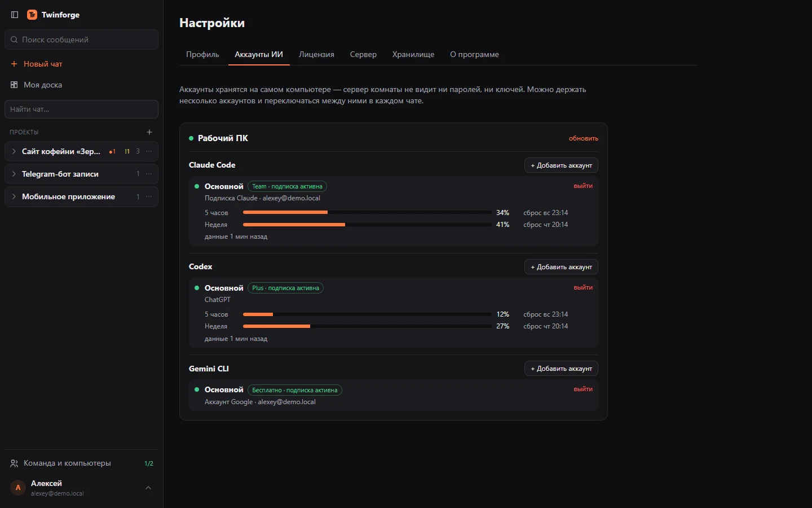Switch to the Профиль tab
The width and height of the screenshot is (812, 508).
point(202,54)
